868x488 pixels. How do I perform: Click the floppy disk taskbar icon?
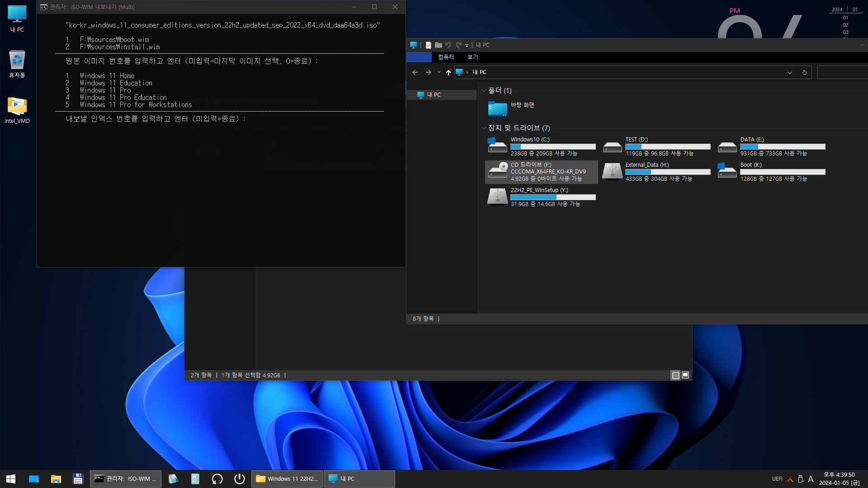click(78, 479)
